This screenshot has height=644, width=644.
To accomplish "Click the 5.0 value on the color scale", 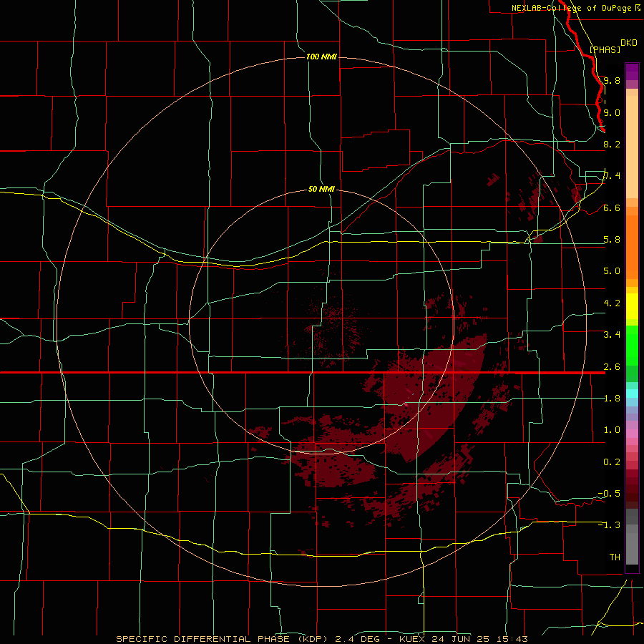I will (x=612, y=271).
